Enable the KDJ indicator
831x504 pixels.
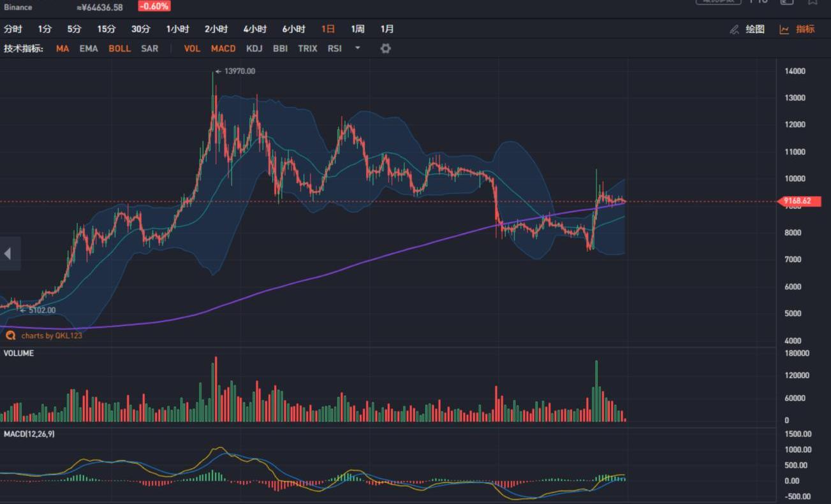click(x=254, y=48)
